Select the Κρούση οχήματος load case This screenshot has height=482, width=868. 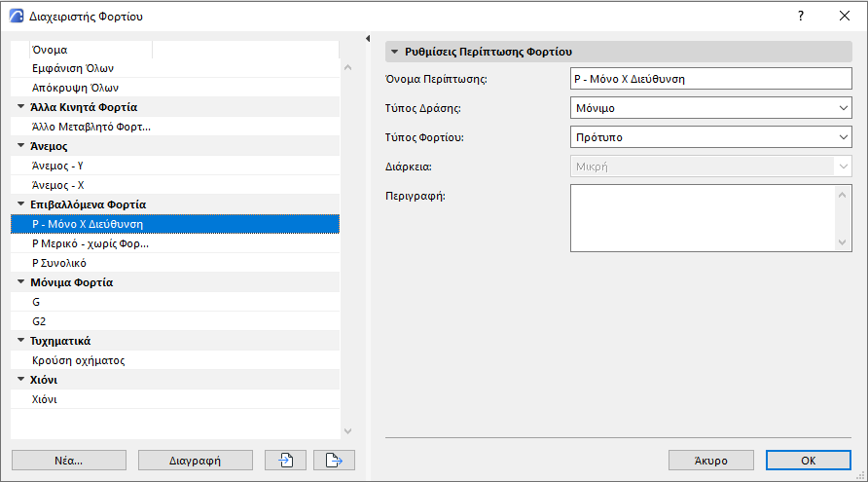click(78, 360)
